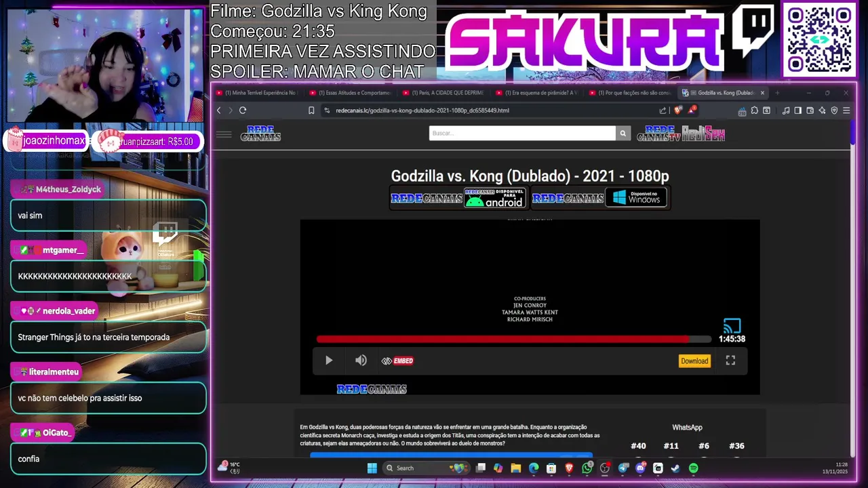Screen dimensions: 868x488
Task: Click the yellow Download button
Action: [x=694, y=361]
